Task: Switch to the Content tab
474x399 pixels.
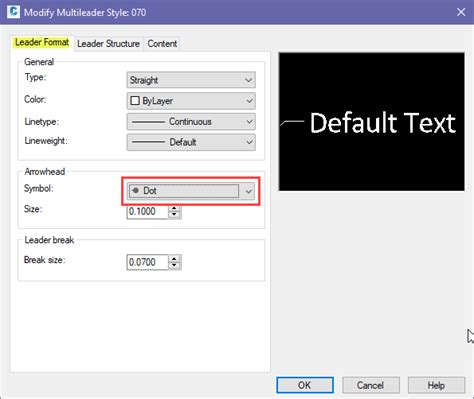Action: tap(162, 44)
